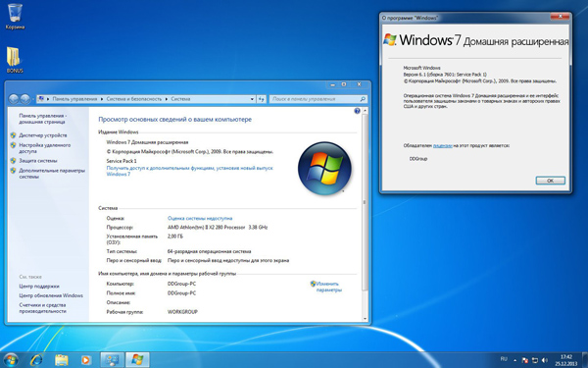Viewport: 588px width, 368px height.
Task: Click the Service Pack 1 text in System window
Action: [122, 161]
